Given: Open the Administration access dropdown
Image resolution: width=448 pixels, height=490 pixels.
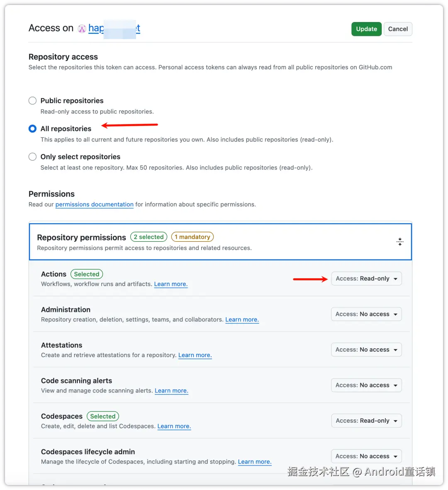Looking at the screenshot, I should point(366,314).
